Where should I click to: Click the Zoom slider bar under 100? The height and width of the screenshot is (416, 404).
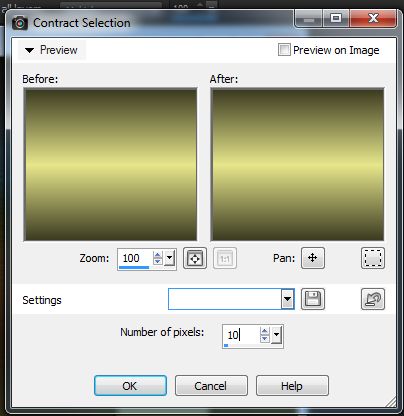[x=134, y=267]
